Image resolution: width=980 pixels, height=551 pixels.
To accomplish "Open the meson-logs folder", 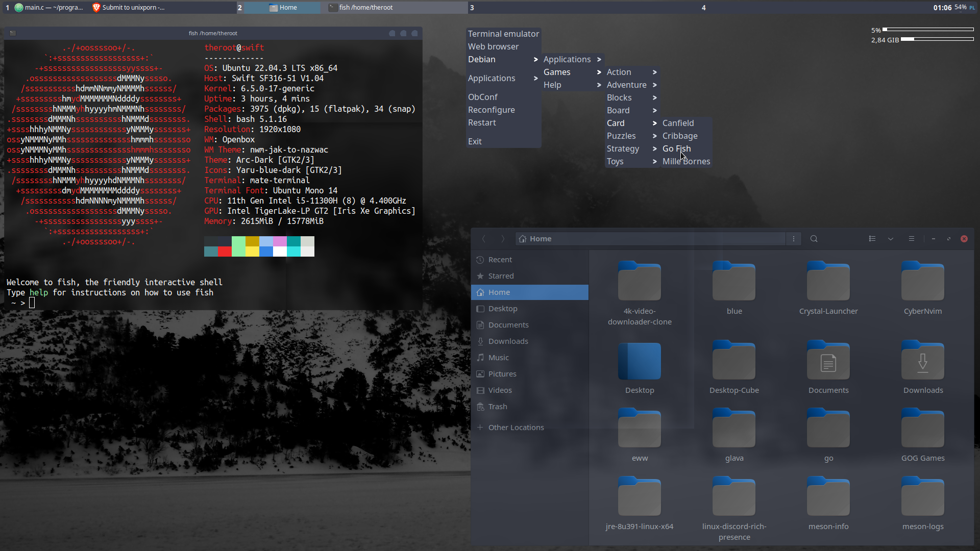I will [923, 497].
